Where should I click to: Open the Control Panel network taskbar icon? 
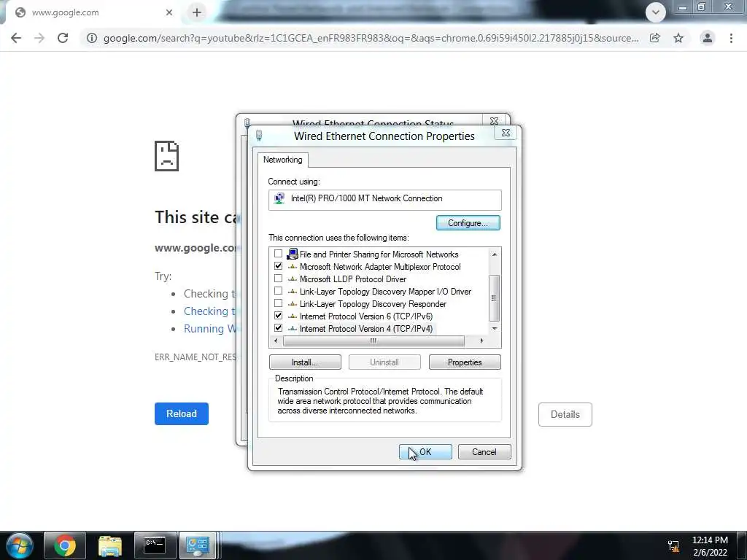point(198,545)
